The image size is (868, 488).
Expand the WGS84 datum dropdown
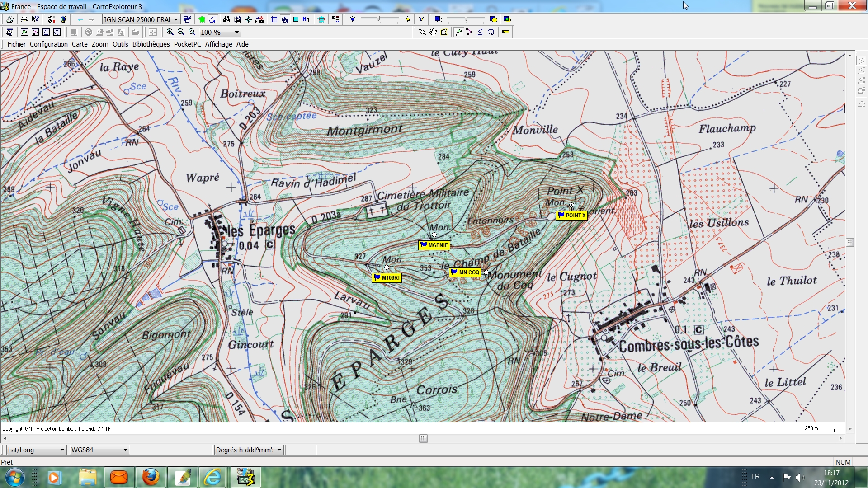pos(125,450)
